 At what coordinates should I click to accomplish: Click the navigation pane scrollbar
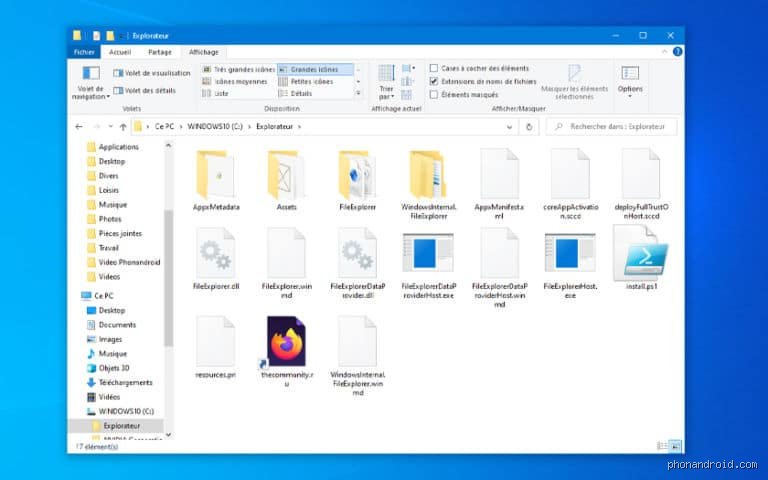168,278
